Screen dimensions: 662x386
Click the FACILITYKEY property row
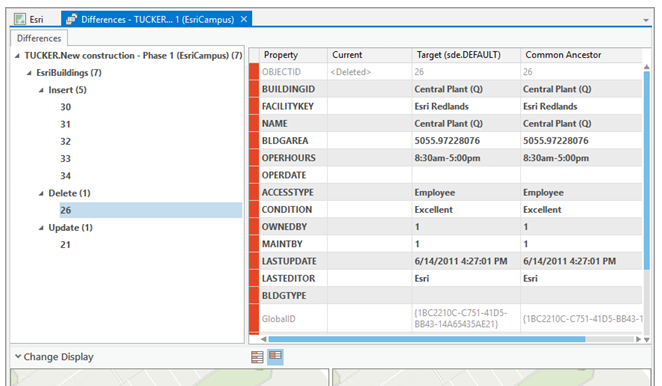click(446, 106)
